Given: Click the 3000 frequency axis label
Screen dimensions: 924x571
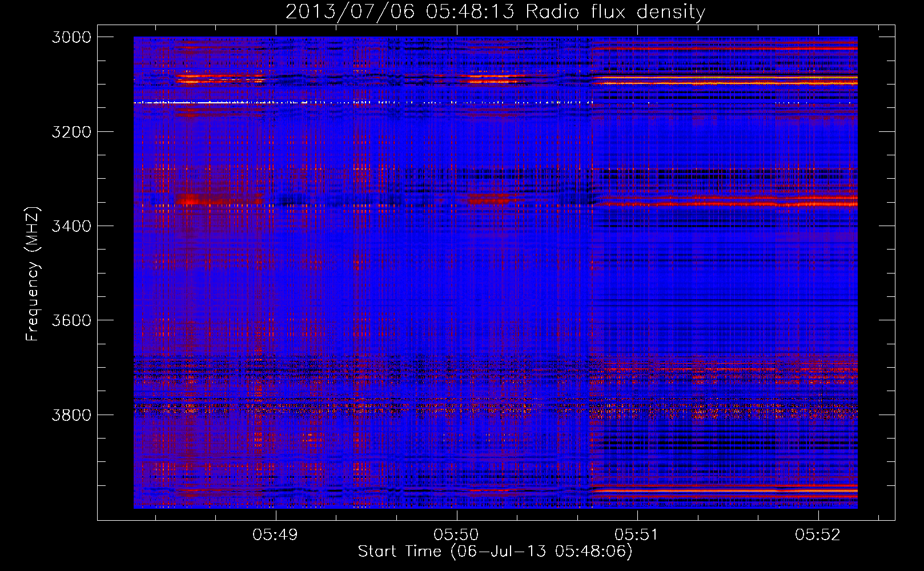Looking at the screenshot, I should [71, 37].
